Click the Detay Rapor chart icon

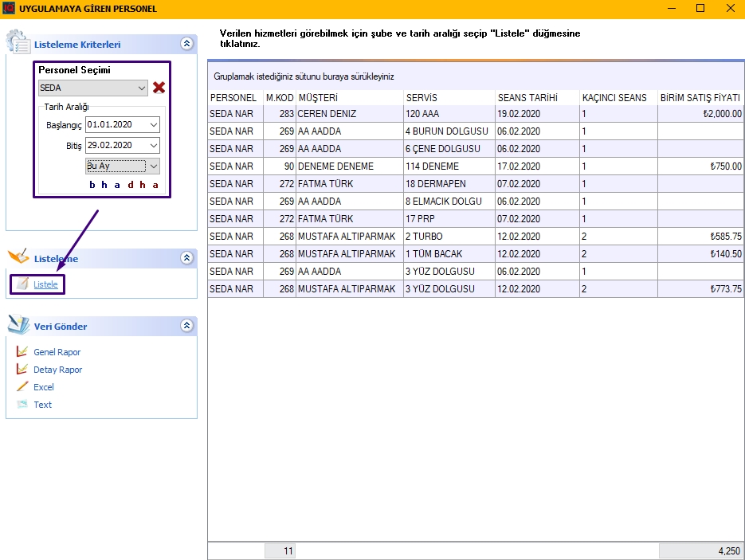coord(22,369)
